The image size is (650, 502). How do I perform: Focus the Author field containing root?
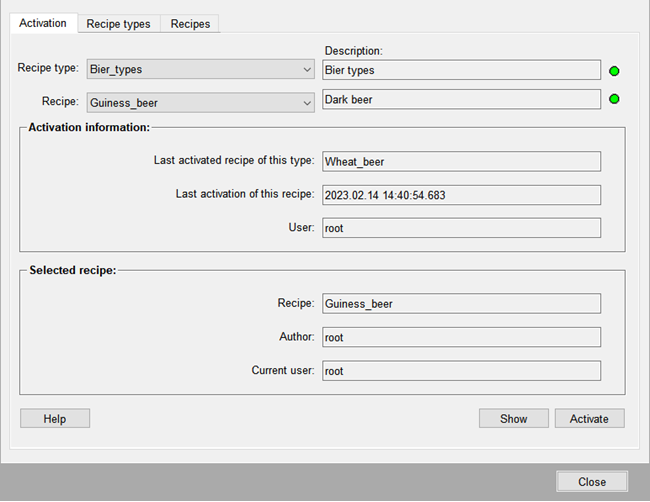[461, 337]
